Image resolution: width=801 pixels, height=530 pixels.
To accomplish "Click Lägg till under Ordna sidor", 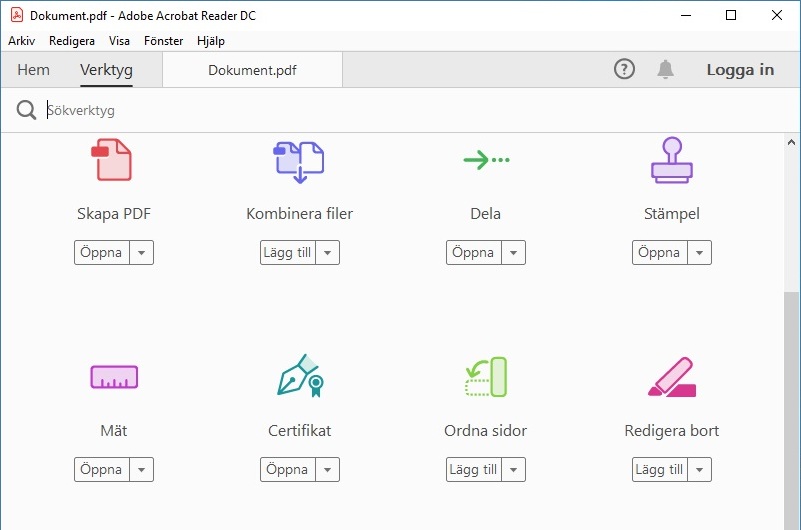I will click(x=474, y=470).
